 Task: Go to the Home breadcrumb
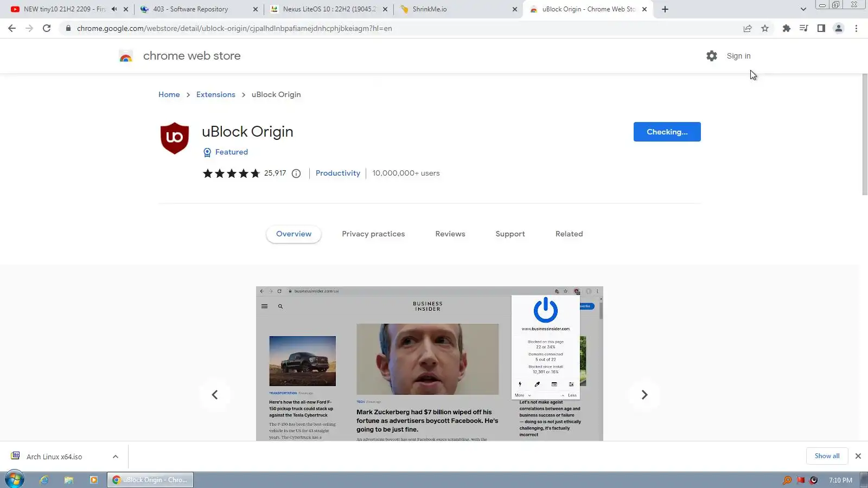click(x=169, y=95)
